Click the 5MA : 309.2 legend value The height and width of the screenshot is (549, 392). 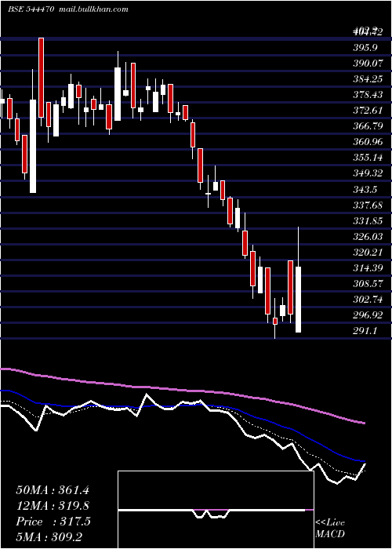click(x=49, y=537)
